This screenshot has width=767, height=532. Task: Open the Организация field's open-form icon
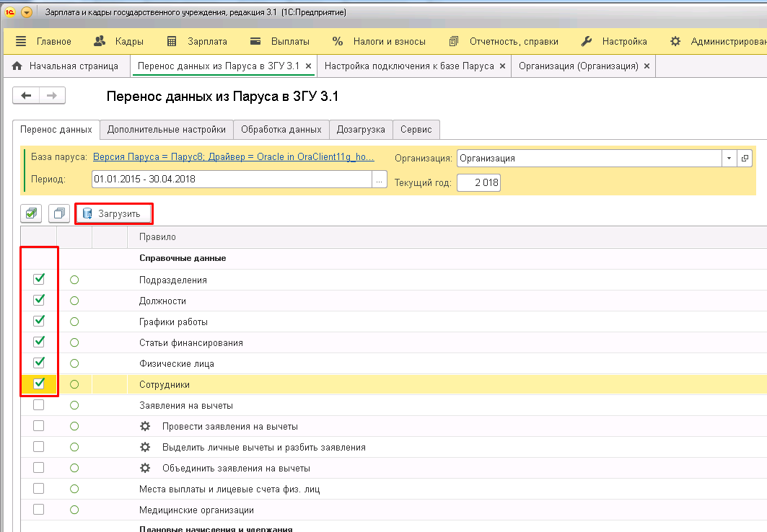pos(745,159)
